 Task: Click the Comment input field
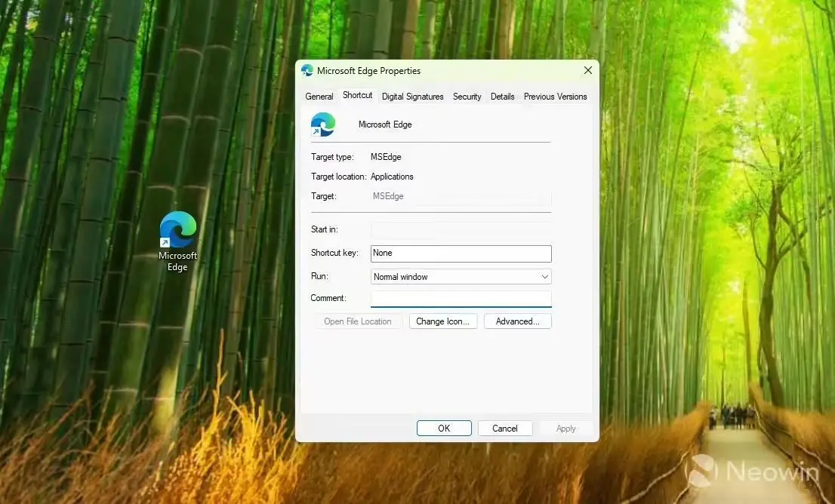tap(461, 298)
